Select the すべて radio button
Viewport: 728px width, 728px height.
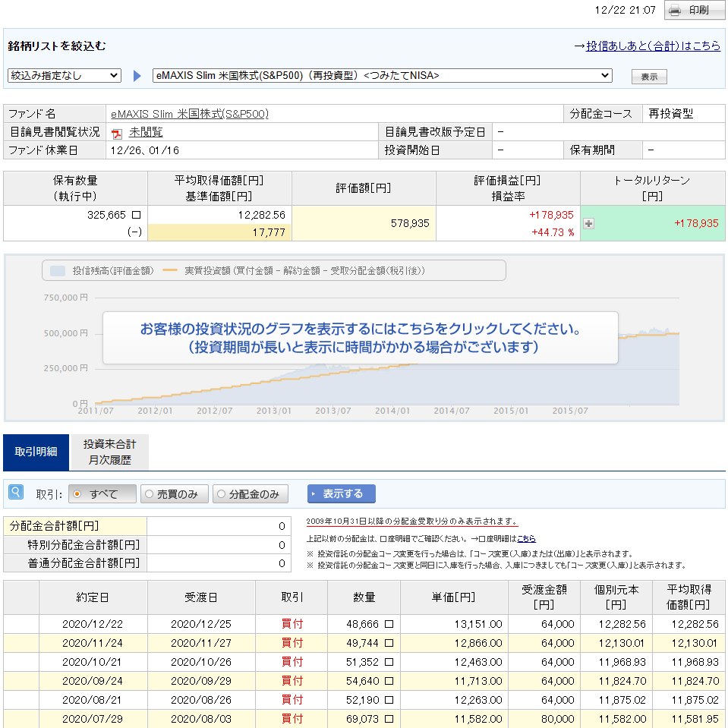[77, 494]
